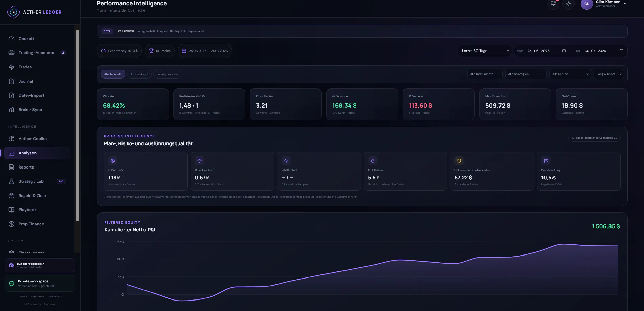644x311 pixels.
Task: Open calendar picker for VON date
Action: (564, 51)
